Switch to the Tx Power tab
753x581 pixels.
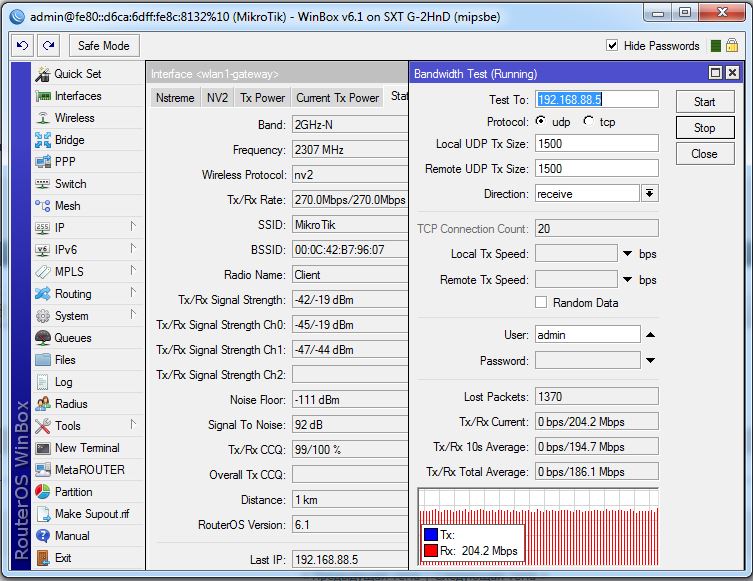pyautogui.click(x=261, y=97)
